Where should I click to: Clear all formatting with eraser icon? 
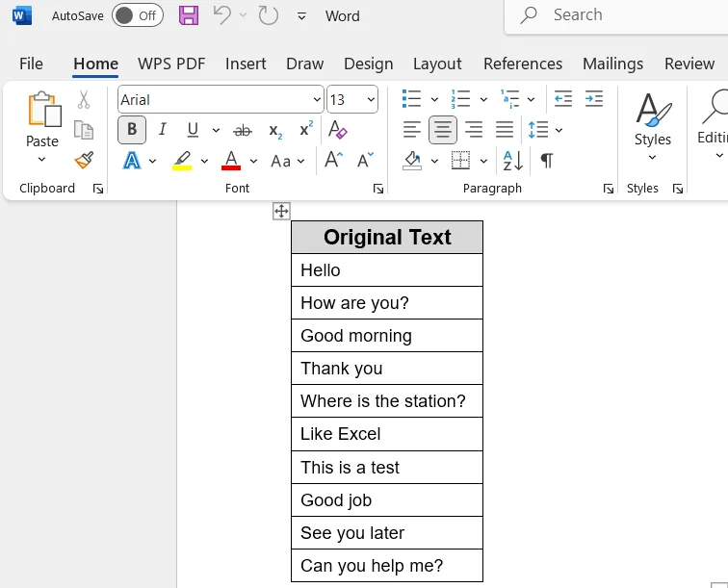(337, 130)
